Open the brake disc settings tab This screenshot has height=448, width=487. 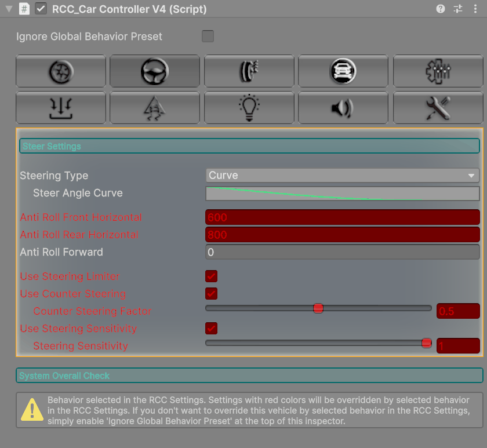tap(249, 71)
